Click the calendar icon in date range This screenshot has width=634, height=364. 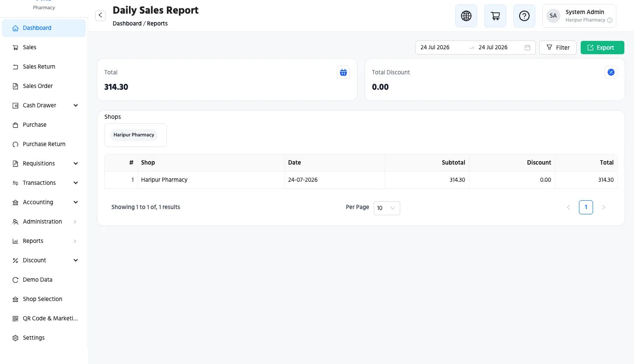[527, 48]
